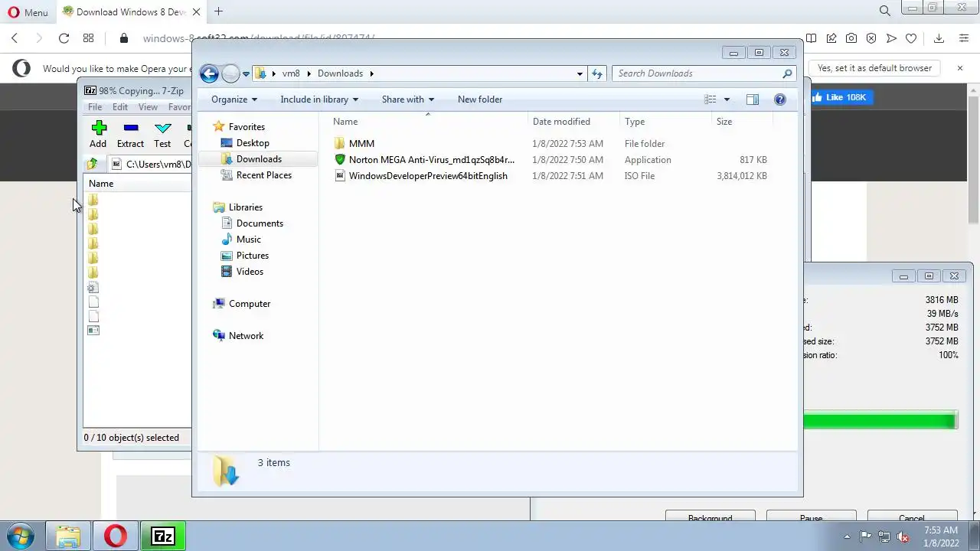
Task: Select WindowsDeveloperPreview64bitEnglish ISO file
Action: point(428,176)
